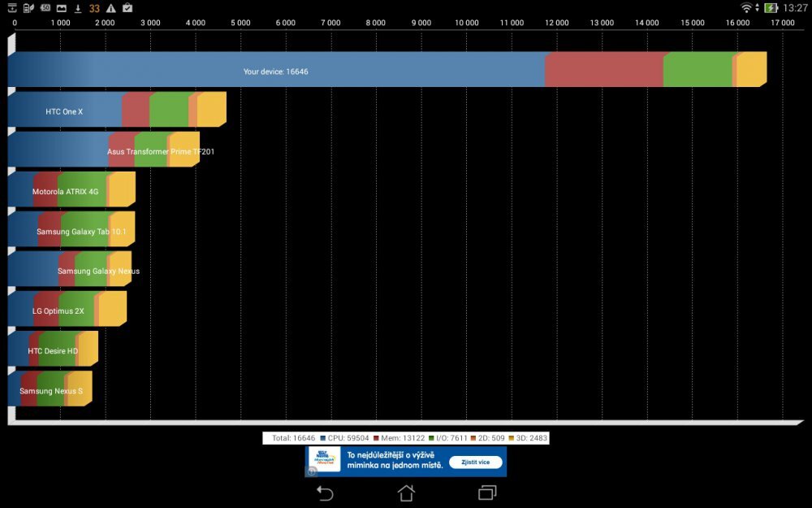The height and width of the screenshot is (508, 812).
Task: Tap the battery charging status icon
Action: 771,7
